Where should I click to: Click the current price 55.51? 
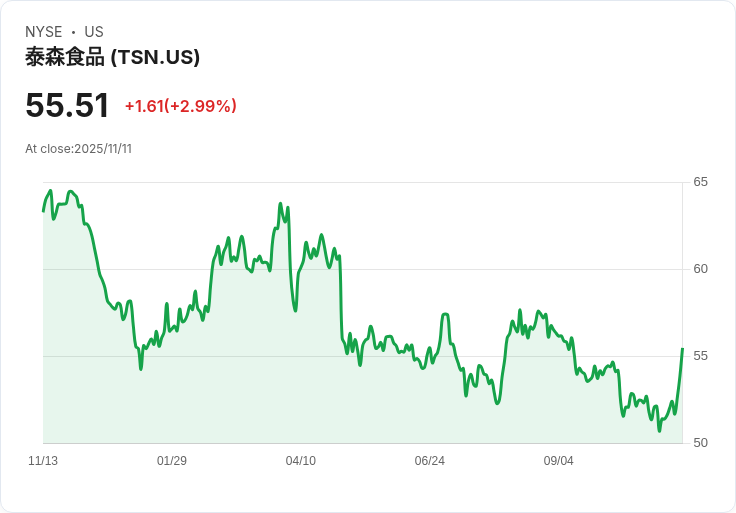pyautogui.click(x=67, y=106)
